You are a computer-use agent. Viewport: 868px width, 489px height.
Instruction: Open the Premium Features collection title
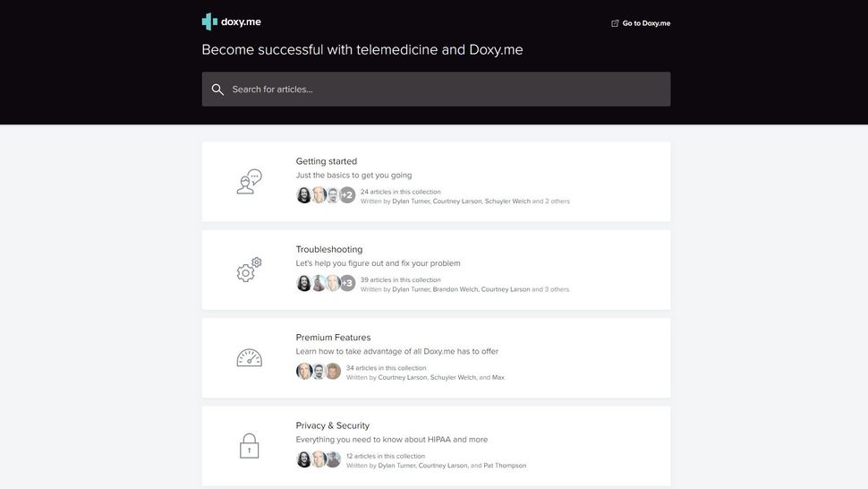tap(333, 338)
